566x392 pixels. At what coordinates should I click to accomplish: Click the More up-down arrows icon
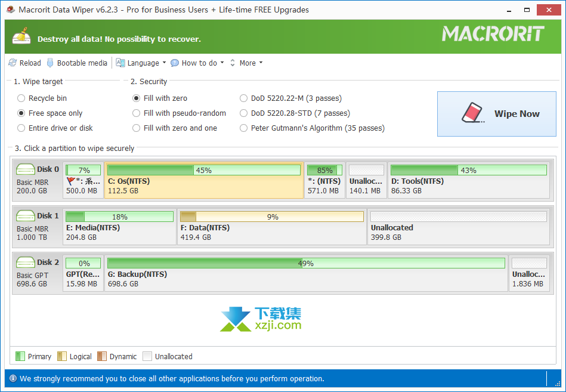(x=233, y=63)
